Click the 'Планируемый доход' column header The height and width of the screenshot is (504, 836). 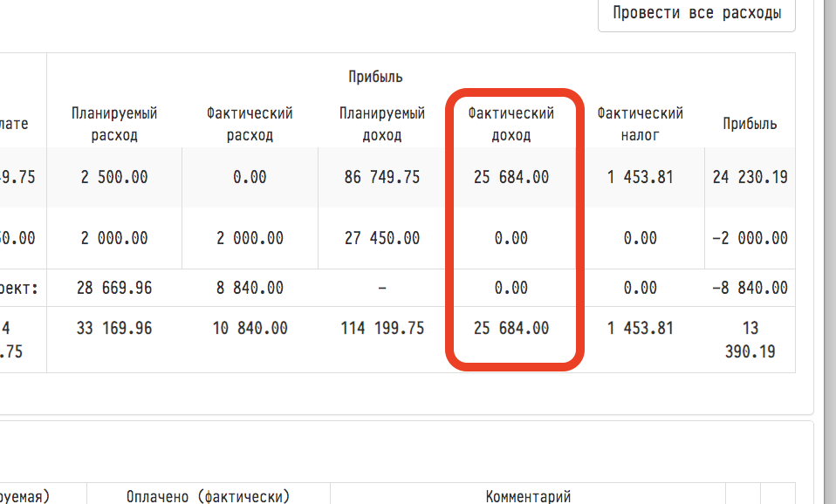coord(382,124)
